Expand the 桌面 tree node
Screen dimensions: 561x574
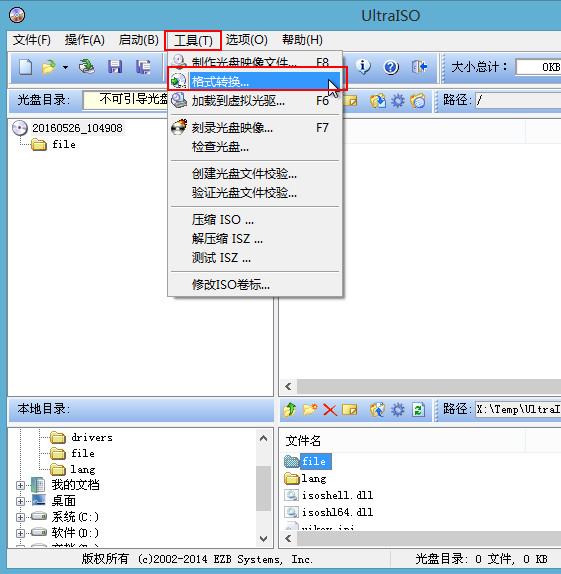pyautogui.click(x=21, y=501)
